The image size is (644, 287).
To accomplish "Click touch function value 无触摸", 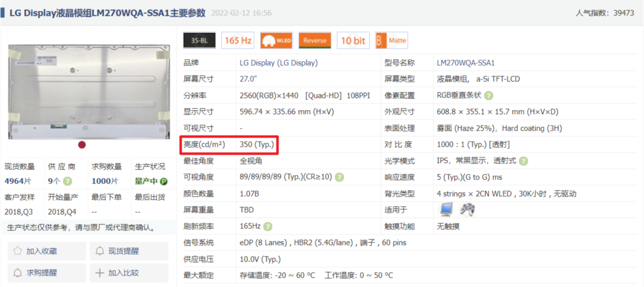I will (x=448, y=226).
